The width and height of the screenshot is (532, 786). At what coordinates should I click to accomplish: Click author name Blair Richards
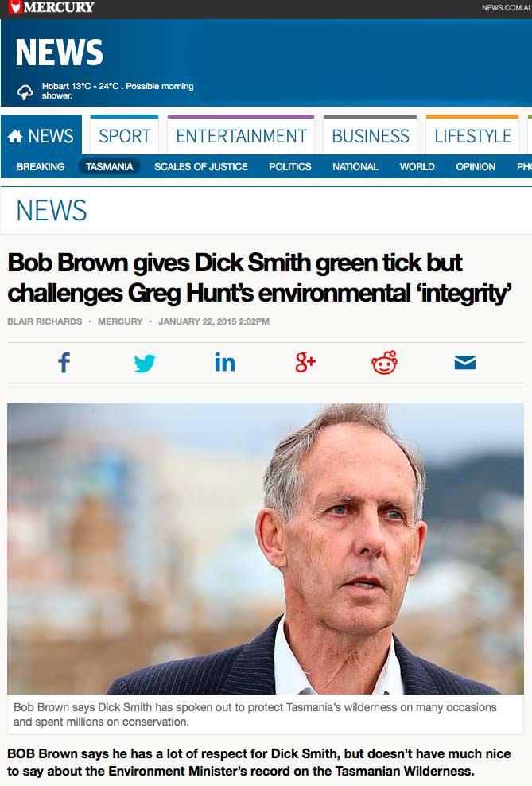tap(45, 321)
